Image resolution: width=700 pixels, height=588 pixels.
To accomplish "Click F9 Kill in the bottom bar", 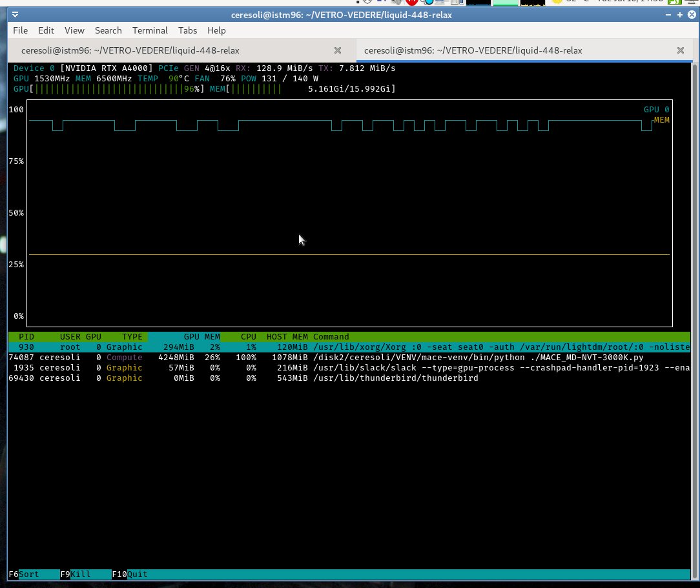I will click(76, 574).
